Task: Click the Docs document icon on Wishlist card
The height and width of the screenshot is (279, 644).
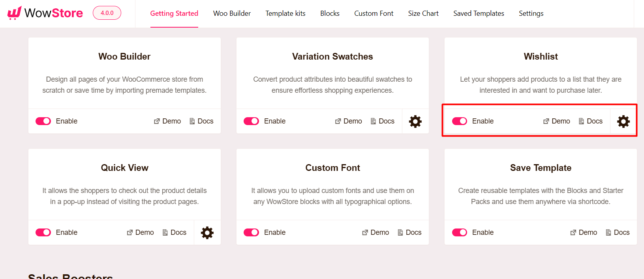Action: pyautogui.click(x=581, y=121)
